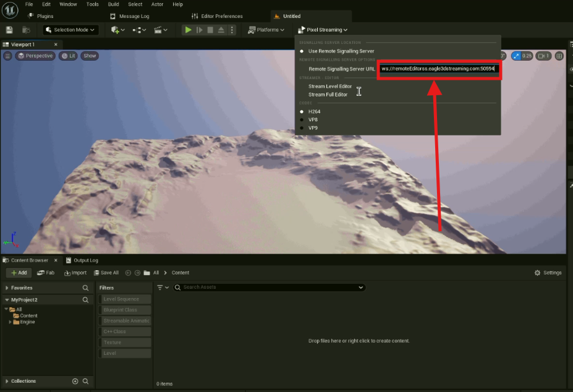Select the VP9 codec option
573x392 pixels.
[313, 128]
